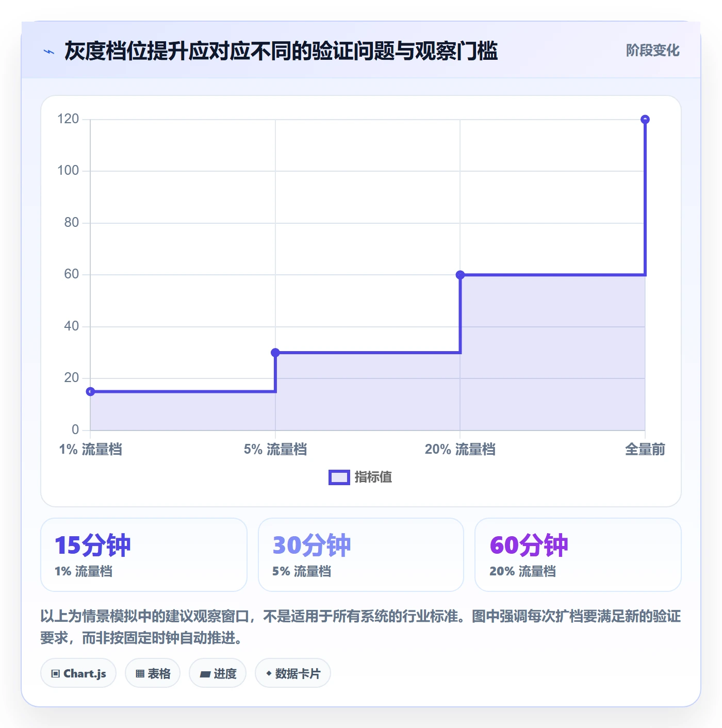722x728 pixels.
Task: Select the data point at 全量前
Action: click(x=645, y=120)
